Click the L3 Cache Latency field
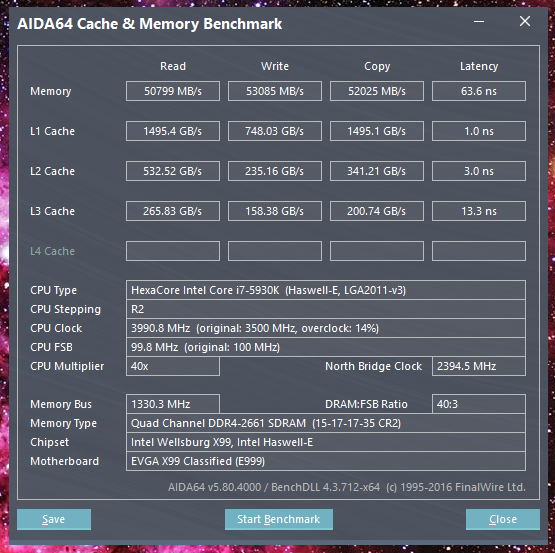Viewport: 555px width, 553px height. [479, 211]
